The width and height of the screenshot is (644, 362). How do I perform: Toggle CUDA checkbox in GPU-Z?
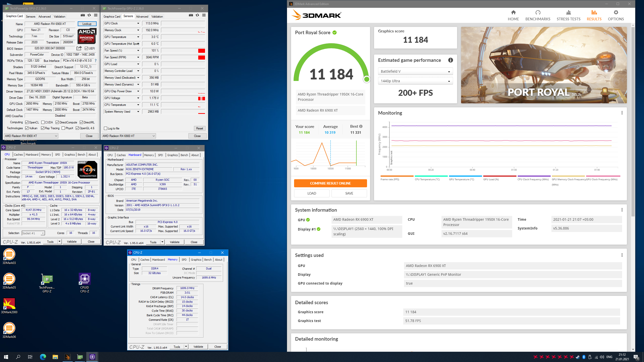pyautogui.click(x=43, y=122)
